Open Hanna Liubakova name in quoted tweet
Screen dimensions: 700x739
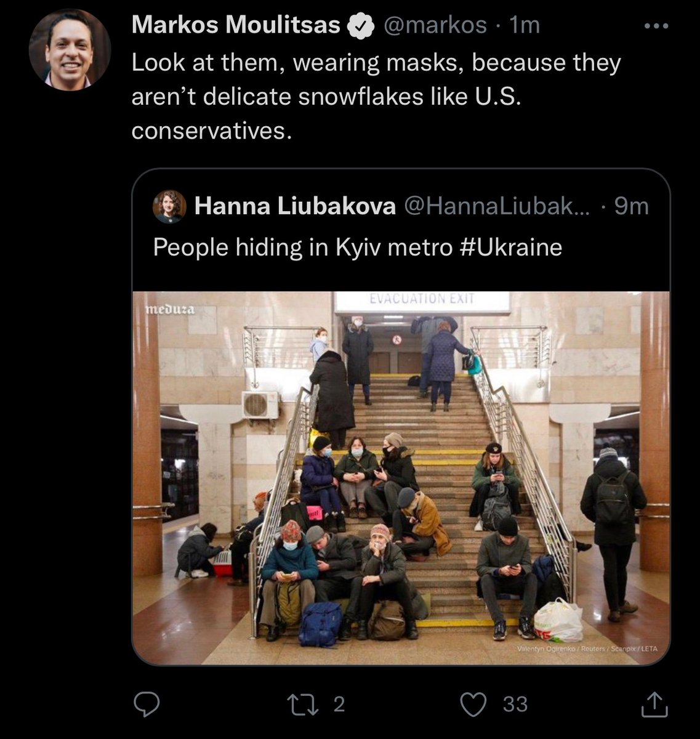295,206
